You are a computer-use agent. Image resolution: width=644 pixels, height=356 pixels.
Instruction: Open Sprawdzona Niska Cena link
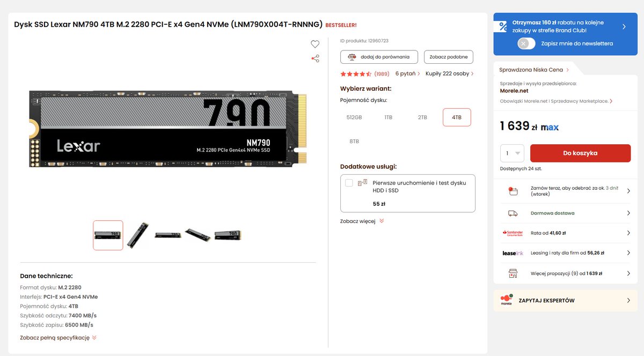click(534, 70)
